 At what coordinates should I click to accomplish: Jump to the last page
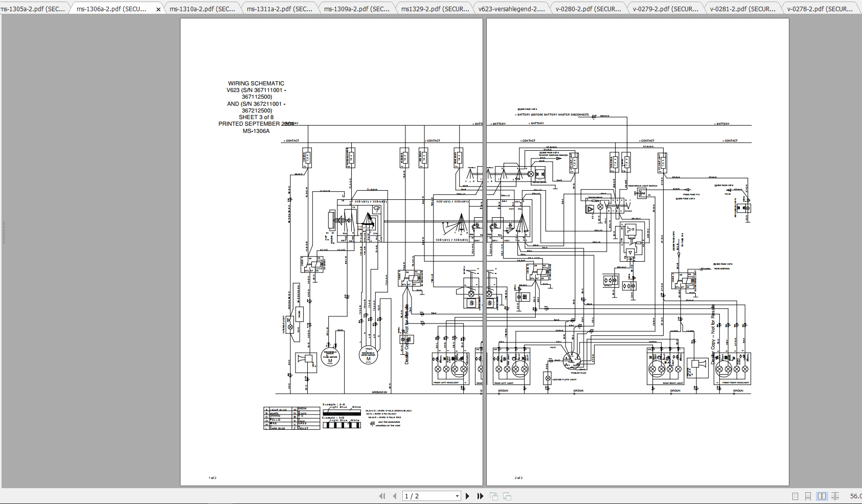(481, 496)
